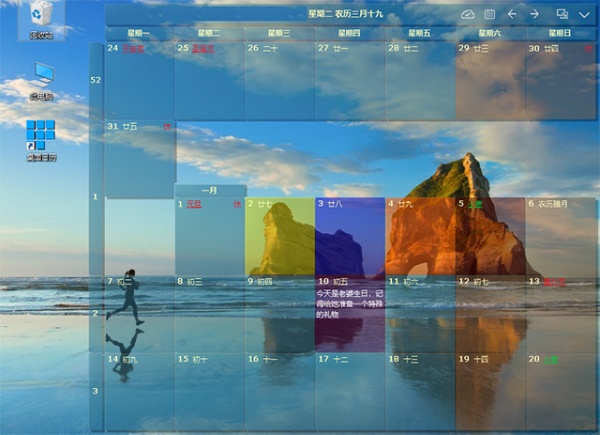Click the 一月 month label
The height and width of the screenshot is (435, 600).
tap(210, 190)
